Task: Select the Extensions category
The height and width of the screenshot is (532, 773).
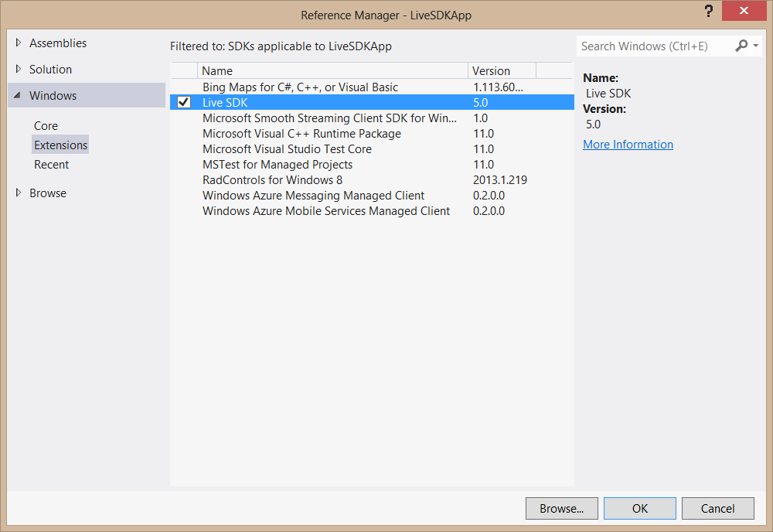Action: [60, 145]
